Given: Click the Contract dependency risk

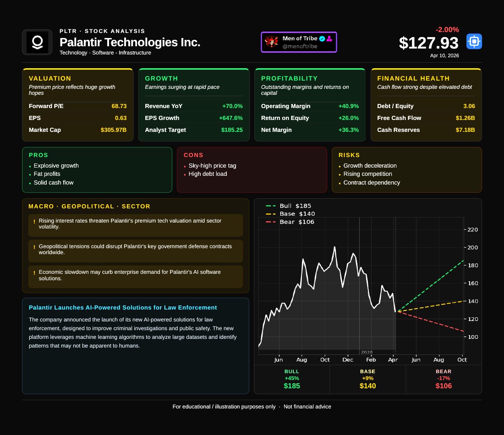Looking at the screenshot, I should 372,183.
